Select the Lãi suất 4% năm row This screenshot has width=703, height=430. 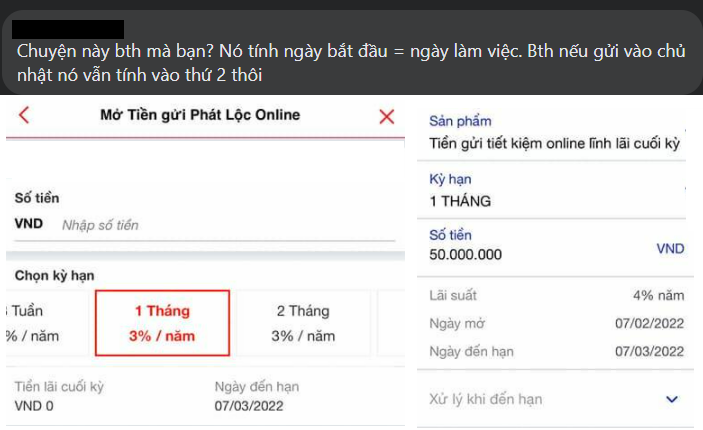[555, 297]
